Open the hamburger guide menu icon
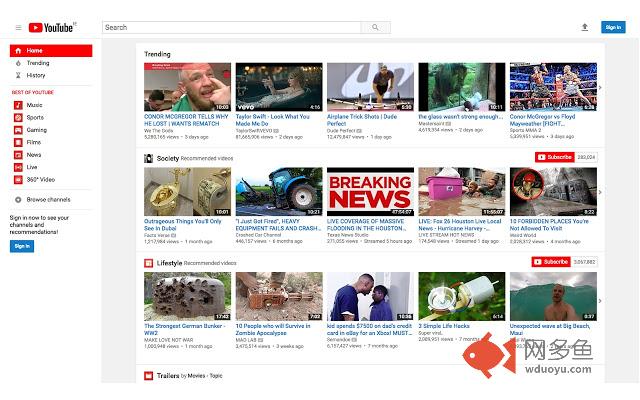The image size is (640, 400). point(18,28)
